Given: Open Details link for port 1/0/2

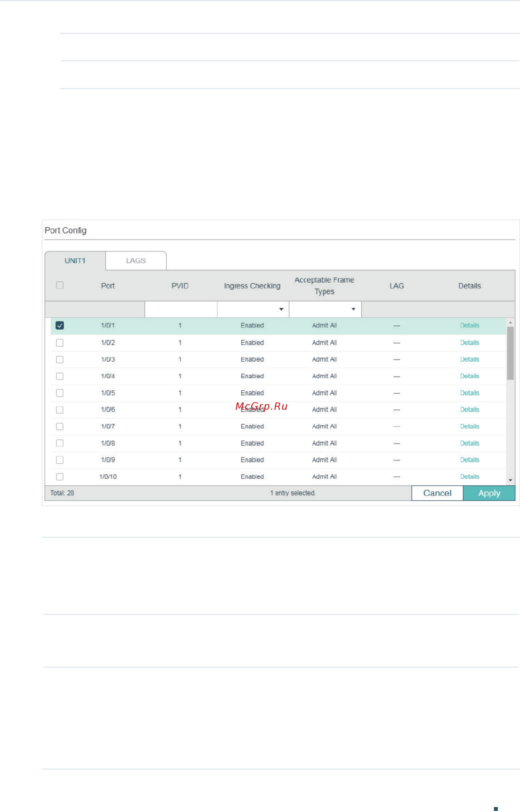Looking at the screenshot, I should (x=470, y=343).
